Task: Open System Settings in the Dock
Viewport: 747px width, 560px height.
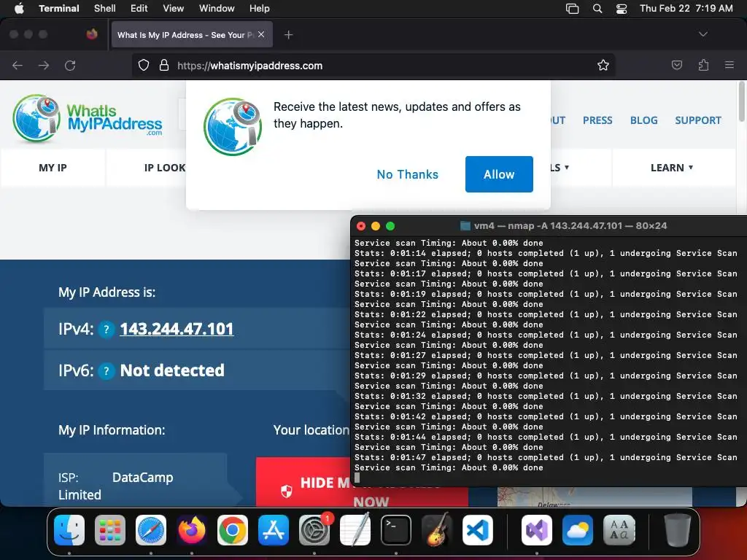Action: pos(314,530)
